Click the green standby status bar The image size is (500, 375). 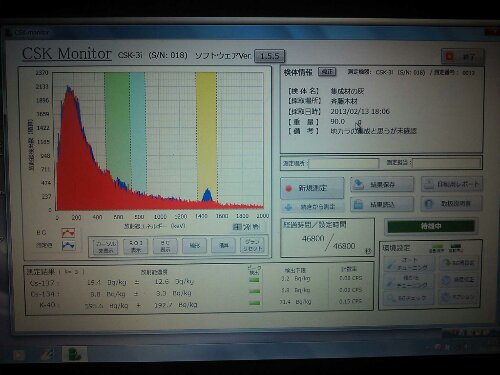(x=431, y=226)
